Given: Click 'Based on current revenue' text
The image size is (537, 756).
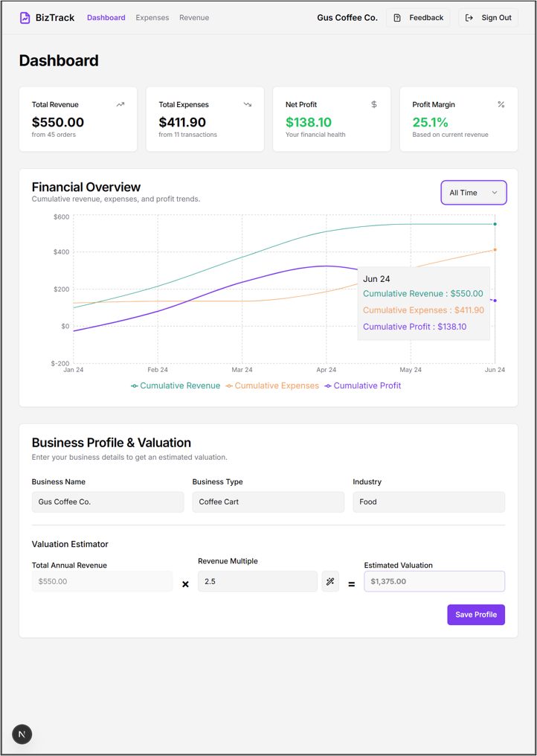Looking at the screenshot, I should coord(450,135).
